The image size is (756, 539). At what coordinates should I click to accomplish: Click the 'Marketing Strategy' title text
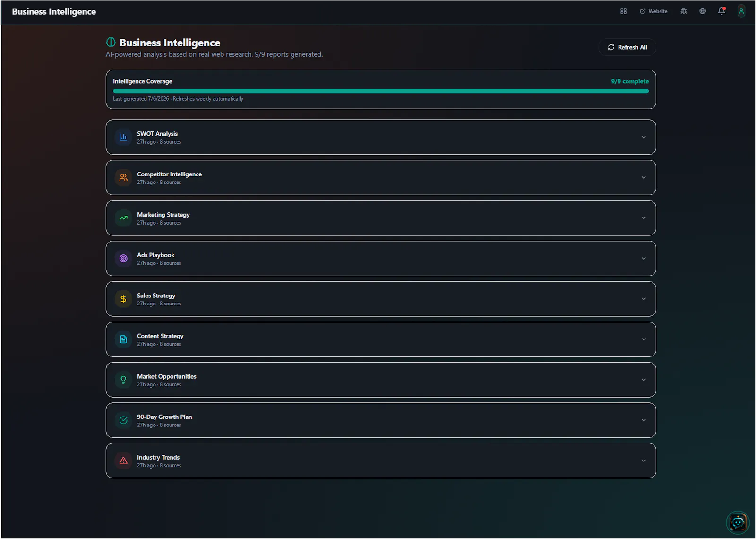pos(163,215)
